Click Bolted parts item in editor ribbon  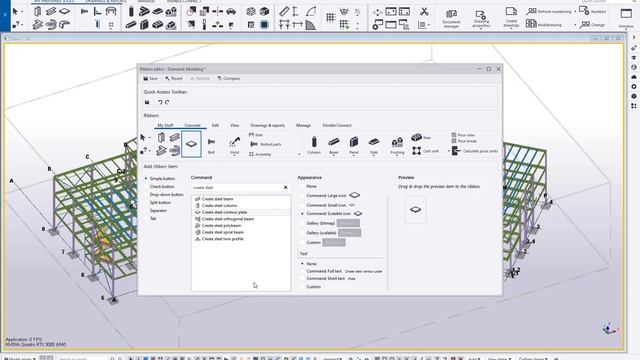tap(265, 144)
